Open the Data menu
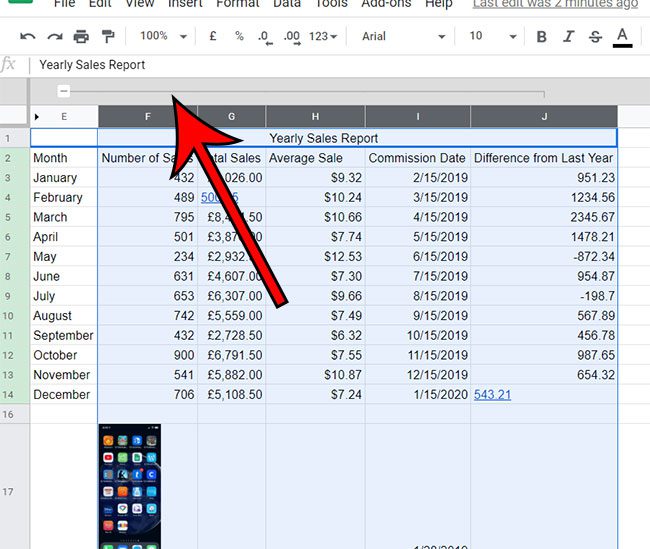Viewport: 650px width, 549px height. (286, 4)
